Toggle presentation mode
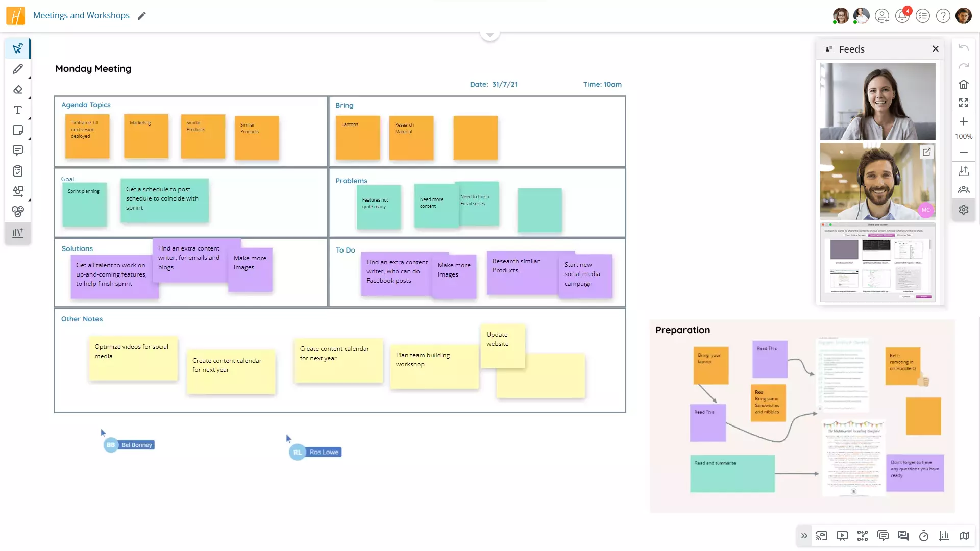980x551 pixels. 842,536
